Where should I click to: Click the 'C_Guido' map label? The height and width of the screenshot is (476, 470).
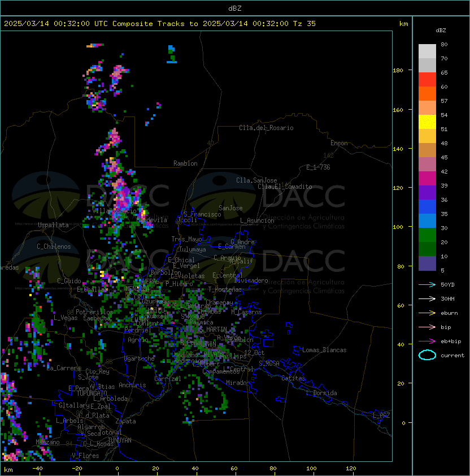click(69, 281)
